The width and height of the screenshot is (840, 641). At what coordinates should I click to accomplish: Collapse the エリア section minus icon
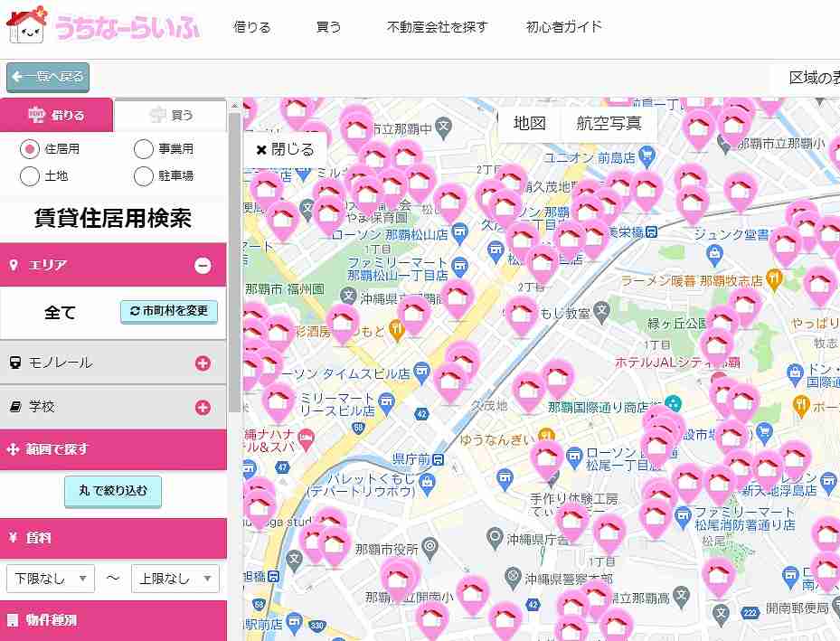pos(203,265)
